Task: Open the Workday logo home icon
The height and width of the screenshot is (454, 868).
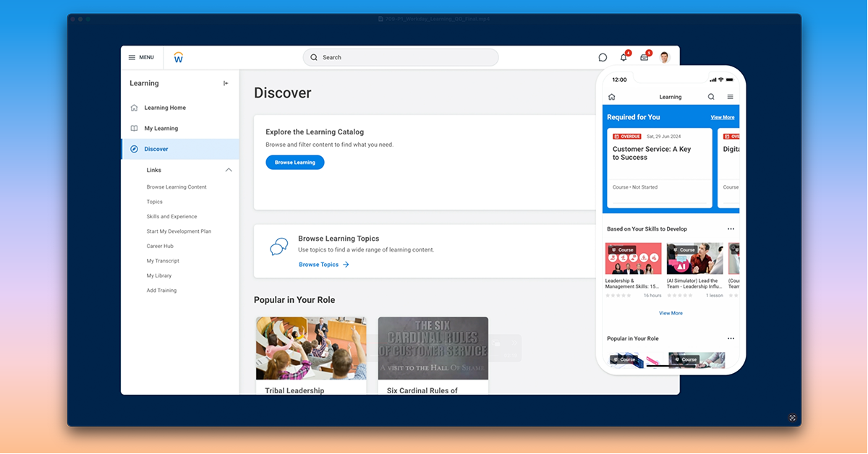Action: 179,57
